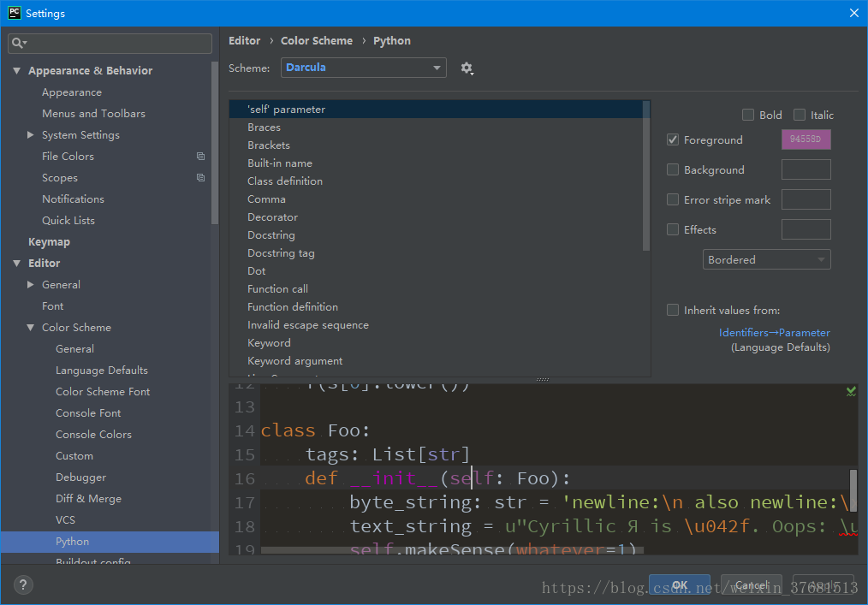Open the Scheme Darcula dropdown

point(363,68)
